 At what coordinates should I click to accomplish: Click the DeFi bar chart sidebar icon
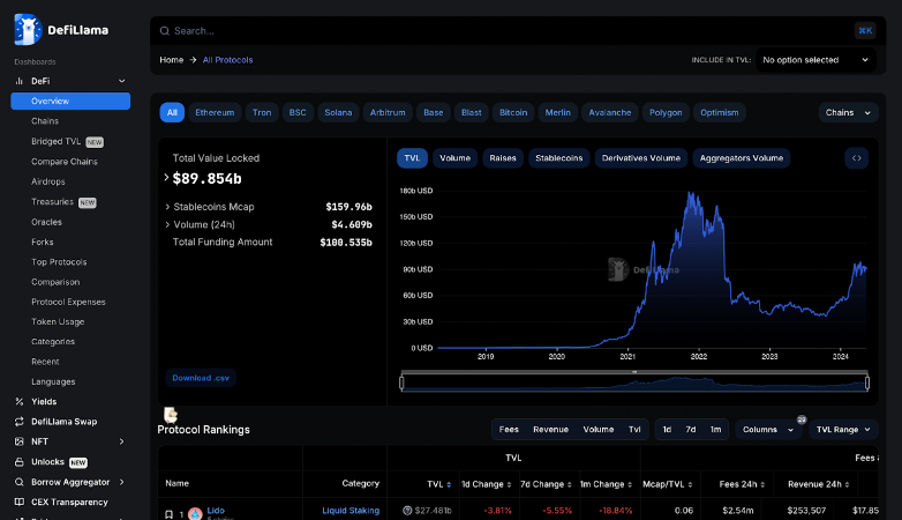click(19, 81)
